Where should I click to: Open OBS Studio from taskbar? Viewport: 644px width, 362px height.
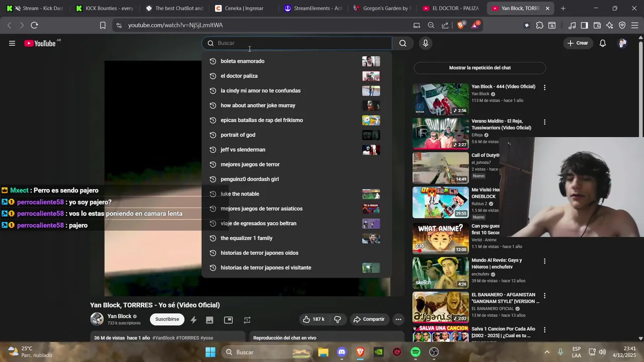click(x=434, y=352)
